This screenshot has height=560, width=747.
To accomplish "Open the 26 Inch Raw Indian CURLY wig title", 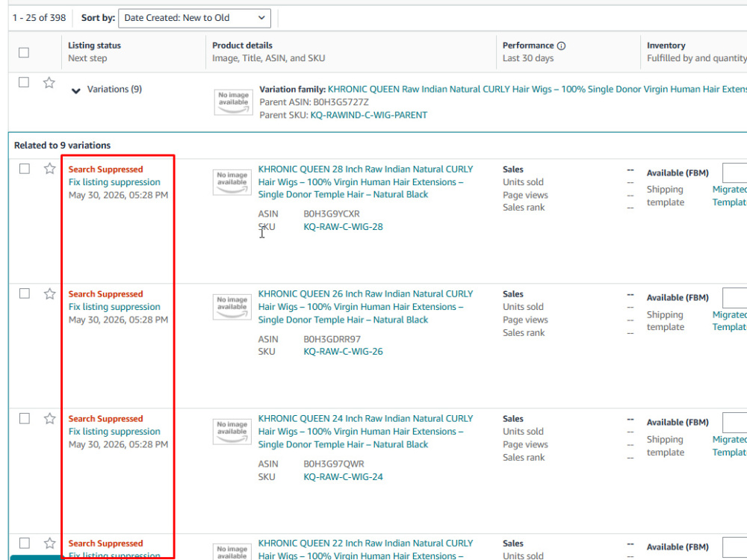I will point(365,307).
